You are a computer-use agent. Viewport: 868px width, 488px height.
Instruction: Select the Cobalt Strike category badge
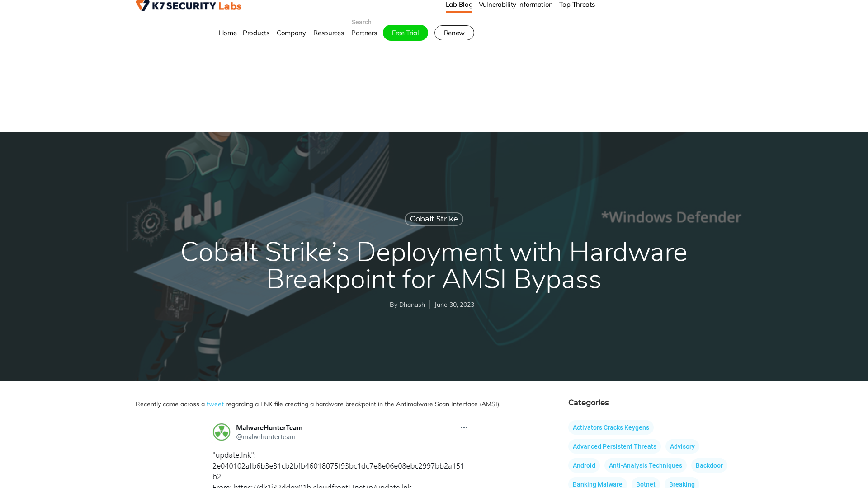(x=434, y=219)
